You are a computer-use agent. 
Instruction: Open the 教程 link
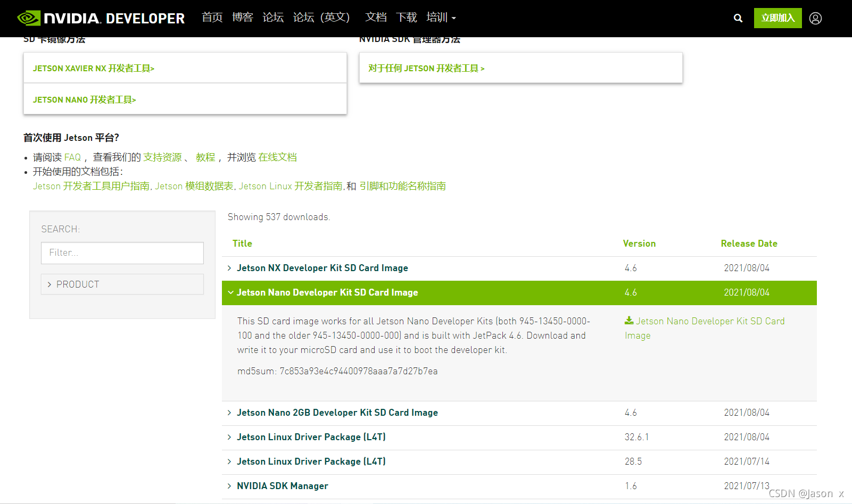205,157
